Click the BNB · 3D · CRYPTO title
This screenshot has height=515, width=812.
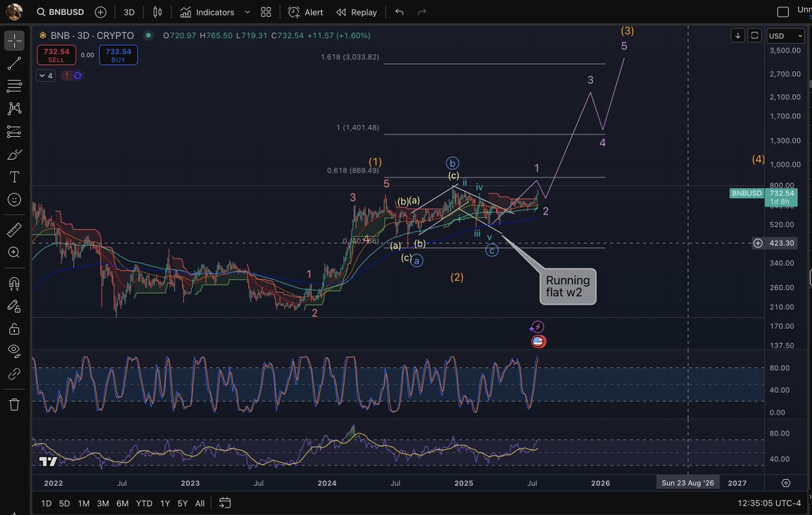click(93, 35)
